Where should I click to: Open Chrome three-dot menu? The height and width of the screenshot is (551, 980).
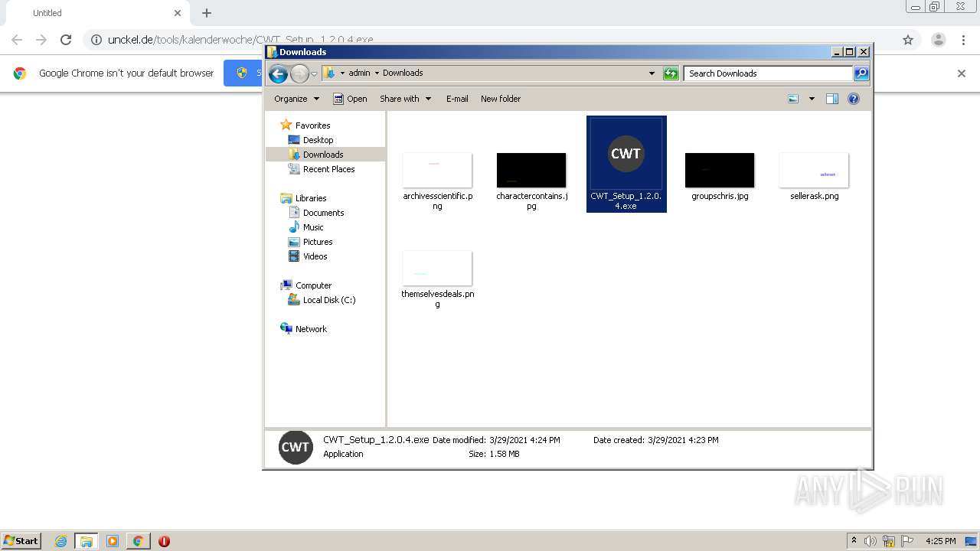pos(964,40)
